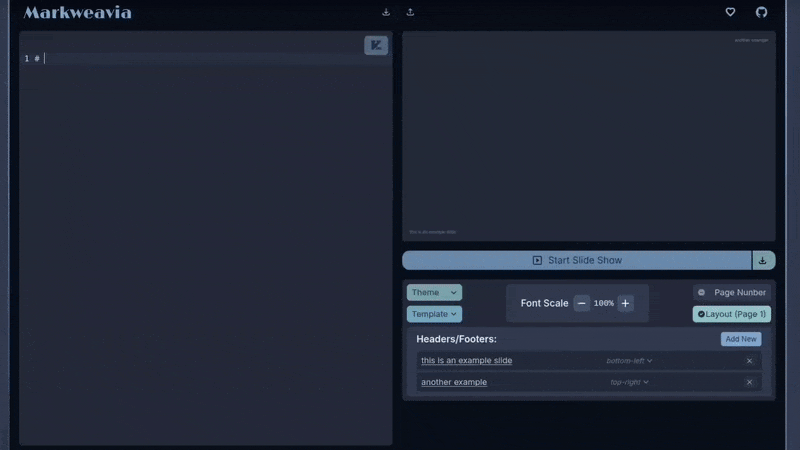Open the GitHub repository icon
Viewport: 800px width, 450px height.
click(x=761, y=12)
